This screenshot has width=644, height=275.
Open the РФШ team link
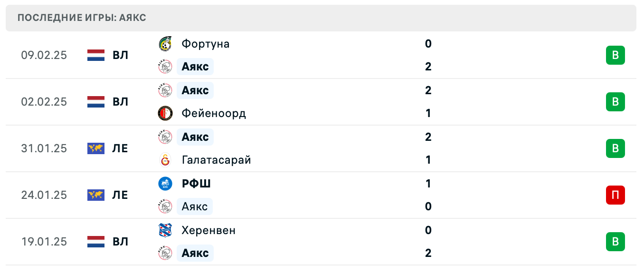[196, 184]
